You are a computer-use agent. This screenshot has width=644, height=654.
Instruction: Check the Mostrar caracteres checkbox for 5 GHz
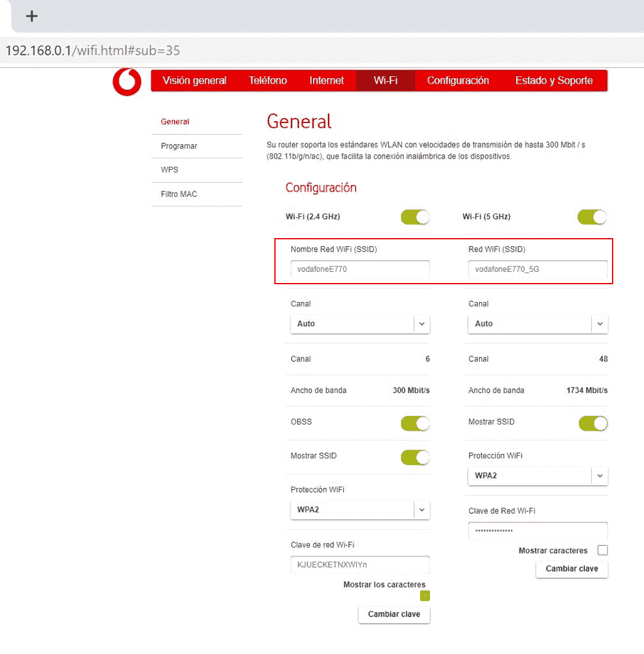(602, 550)
